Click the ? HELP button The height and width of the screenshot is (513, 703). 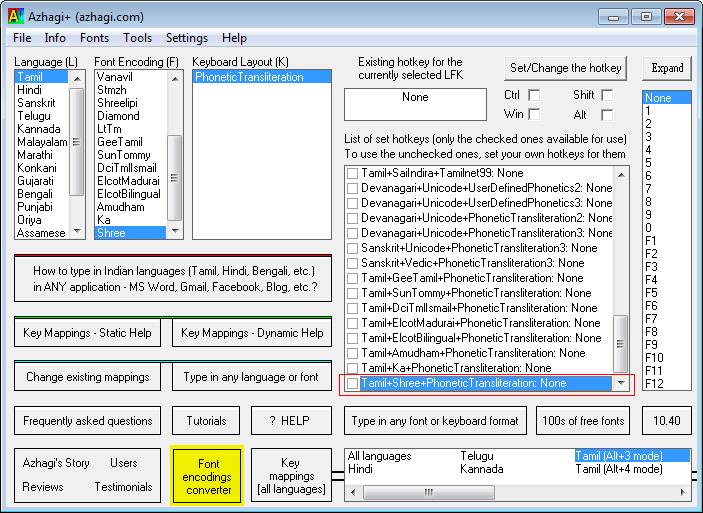(291, 421)
